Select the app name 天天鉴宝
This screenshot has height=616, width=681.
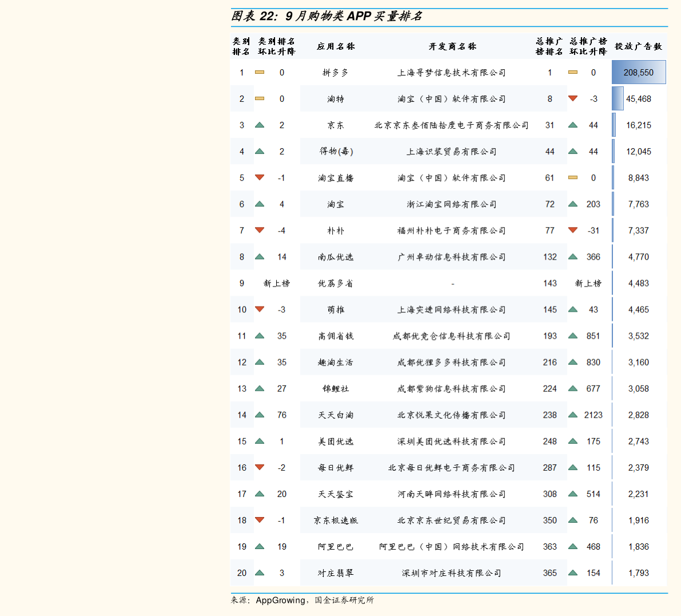336,494
